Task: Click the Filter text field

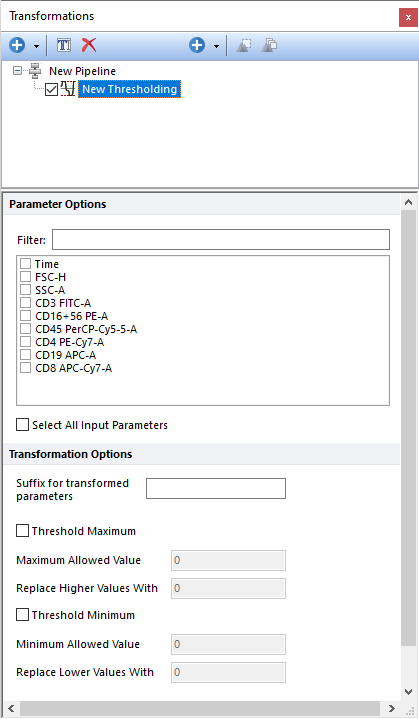Action: (221, 239)
